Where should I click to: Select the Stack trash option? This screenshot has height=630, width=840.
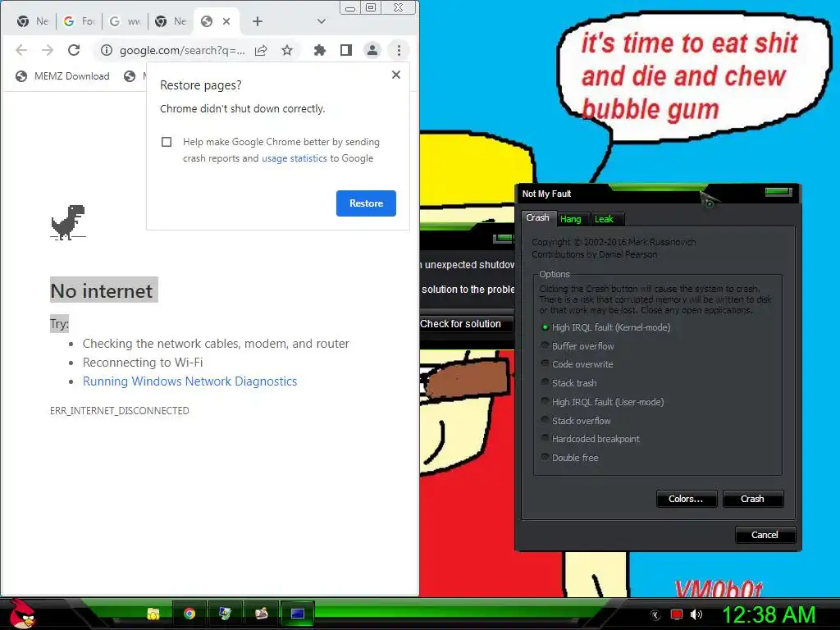[568, 383]
